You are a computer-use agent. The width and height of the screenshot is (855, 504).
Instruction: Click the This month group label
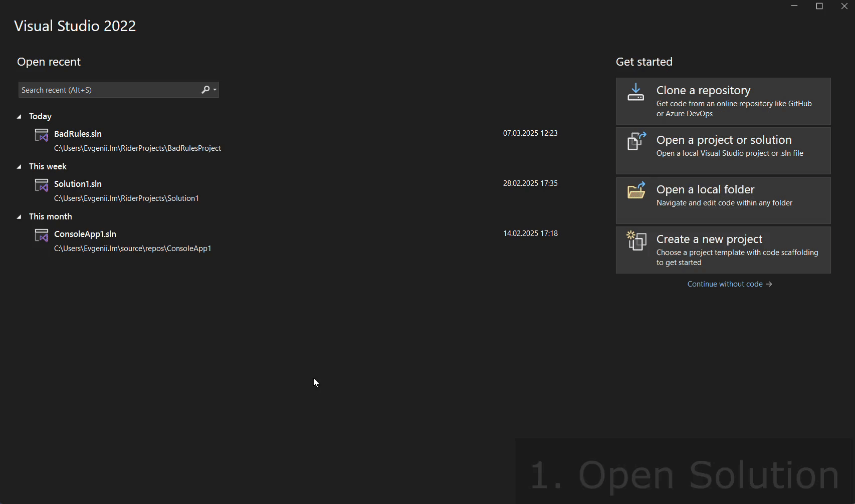(51, 216)
